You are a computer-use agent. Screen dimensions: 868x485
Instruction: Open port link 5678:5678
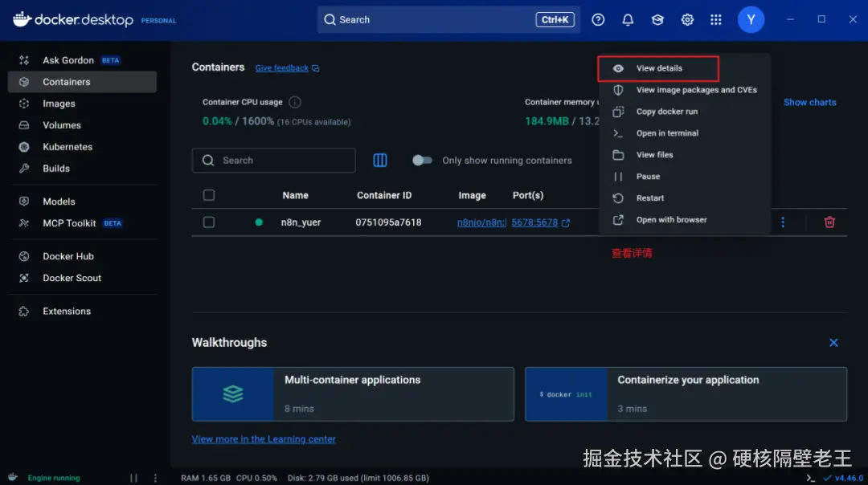[x=534, y=222]
